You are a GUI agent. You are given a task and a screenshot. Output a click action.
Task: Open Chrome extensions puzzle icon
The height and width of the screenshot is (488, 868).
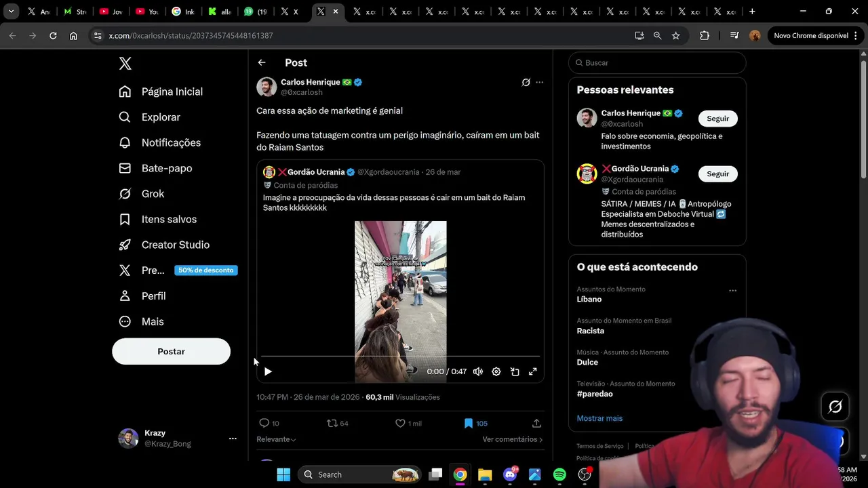tap(705, 36)
